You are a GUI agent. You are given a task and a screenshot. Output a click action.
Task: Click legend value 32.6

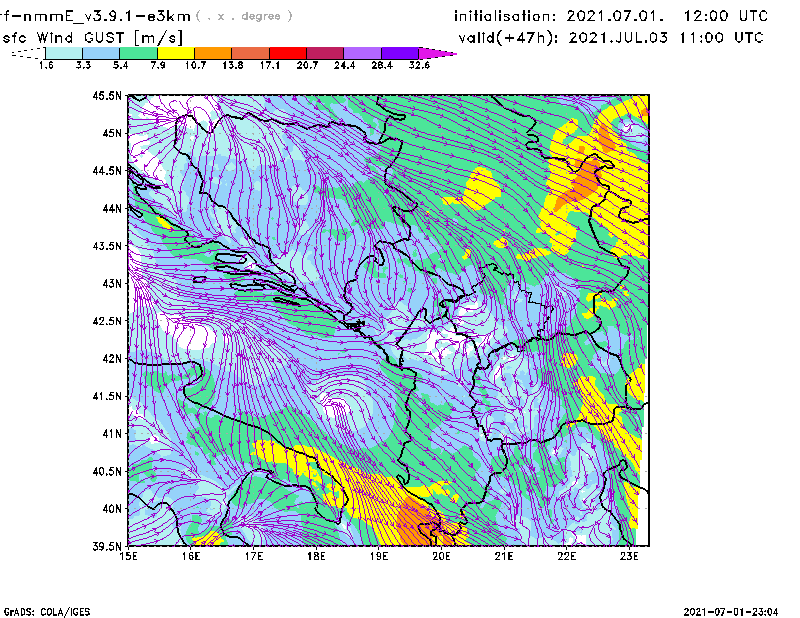[x=419, y=65]
